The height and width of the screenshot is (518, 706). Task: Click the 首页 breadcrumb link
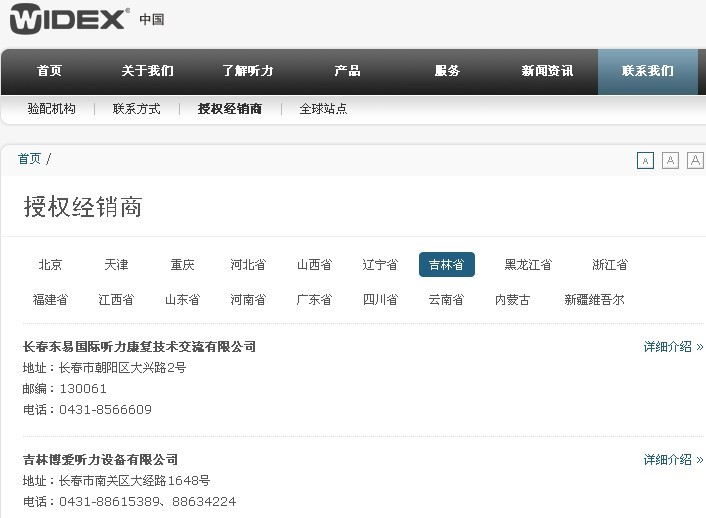click(29, 159)
